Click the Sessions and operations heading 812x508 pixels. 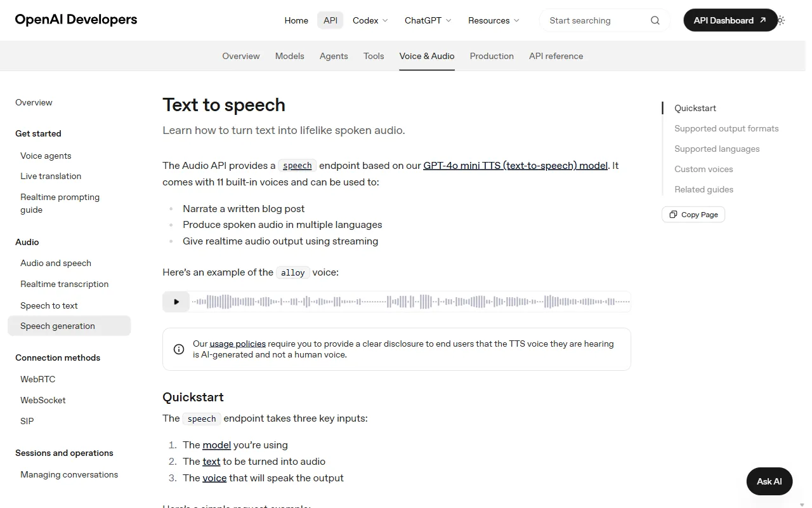tap(64, 453)
